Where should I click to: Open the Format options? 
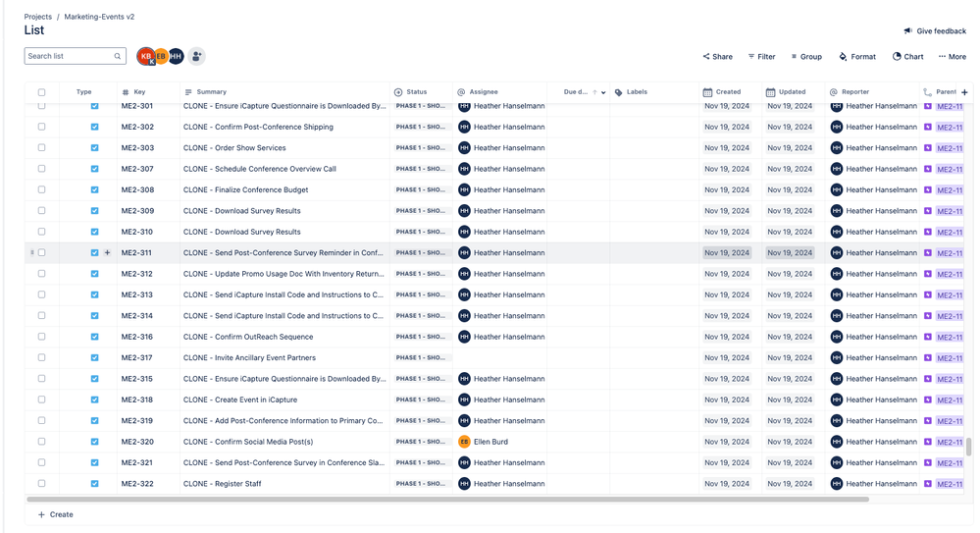[857, 56]
